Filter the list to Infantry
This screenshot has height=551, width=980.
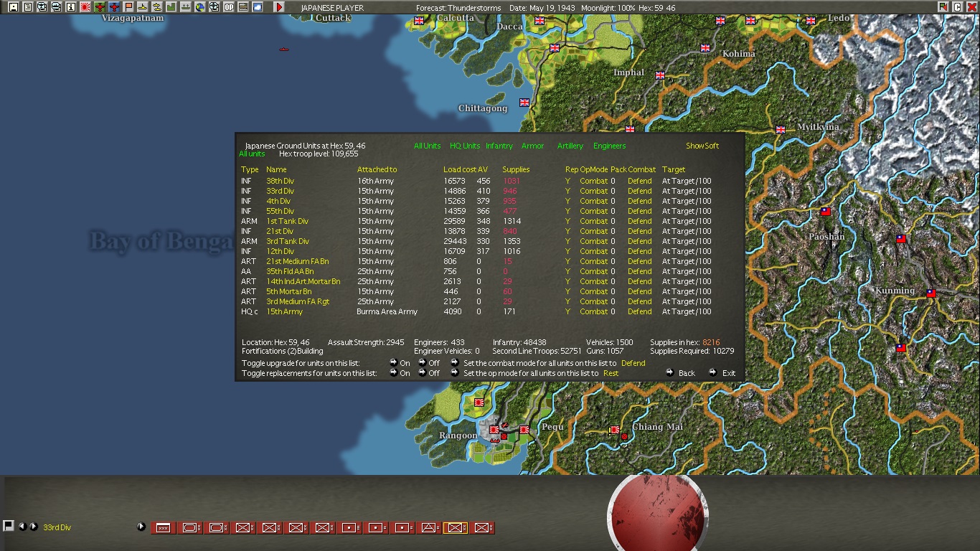(499, 146)
